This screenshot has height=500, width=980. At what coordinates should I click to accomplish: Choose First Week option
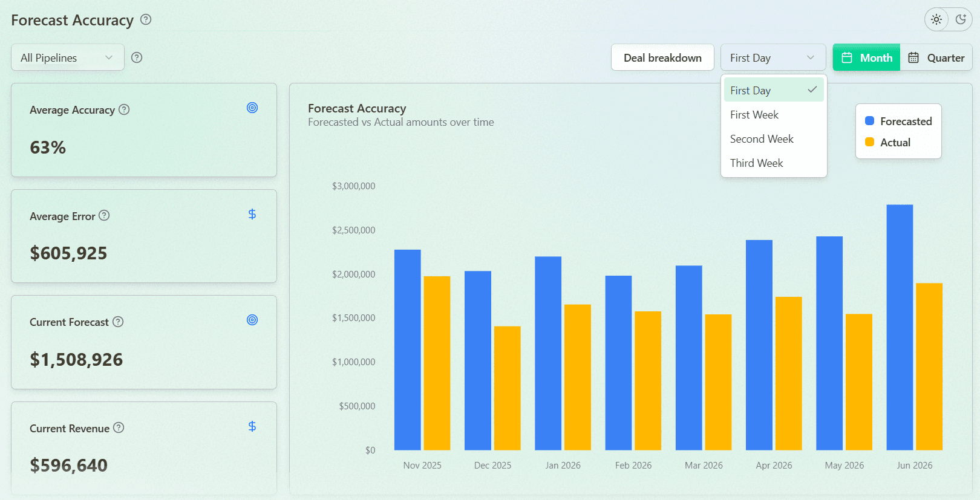(774, 114)
